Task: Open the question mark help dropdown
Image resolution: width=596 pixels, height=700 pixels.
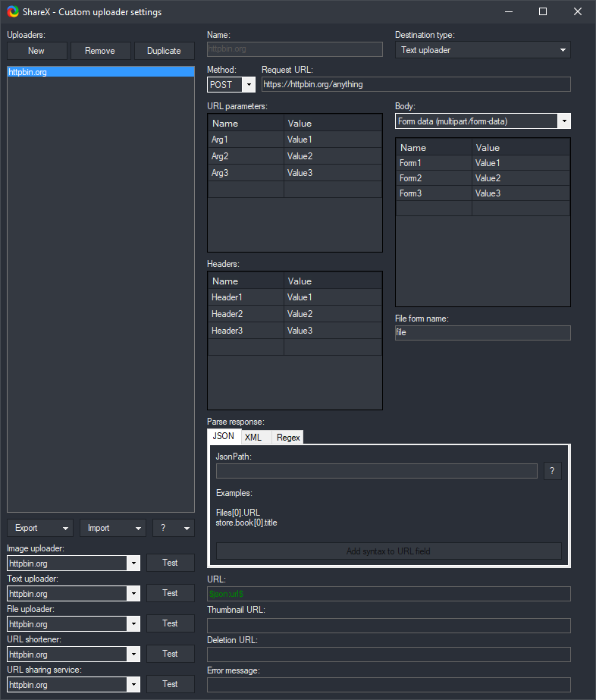Action: click(173, 528)
